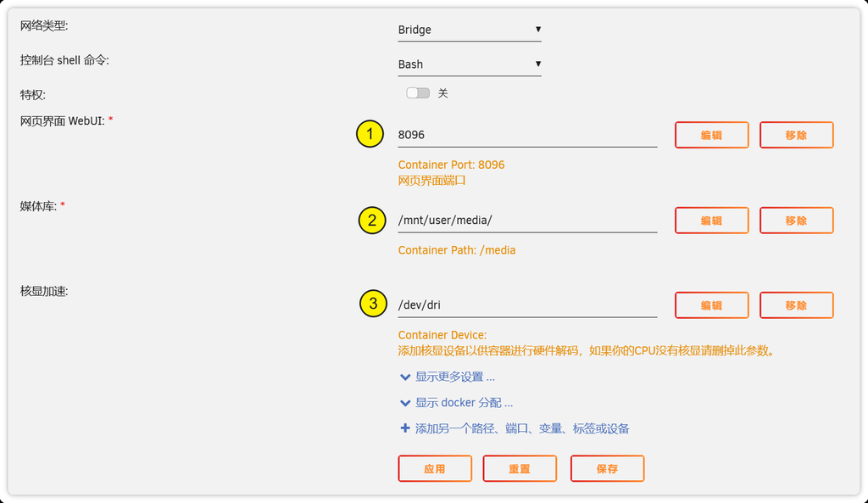Image resolution: width=868 pixels, height=503 pixels.
Task: Edit the WebUI port 8096 setting
Action: pyautogui.click(x=711, y=135)
